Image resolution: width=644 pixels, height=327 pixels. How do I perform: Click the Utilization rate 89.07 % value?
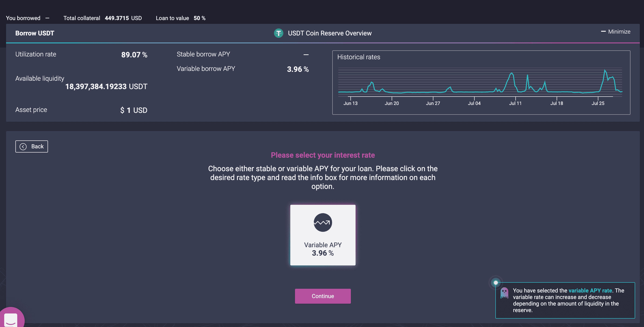pos(134,55)
